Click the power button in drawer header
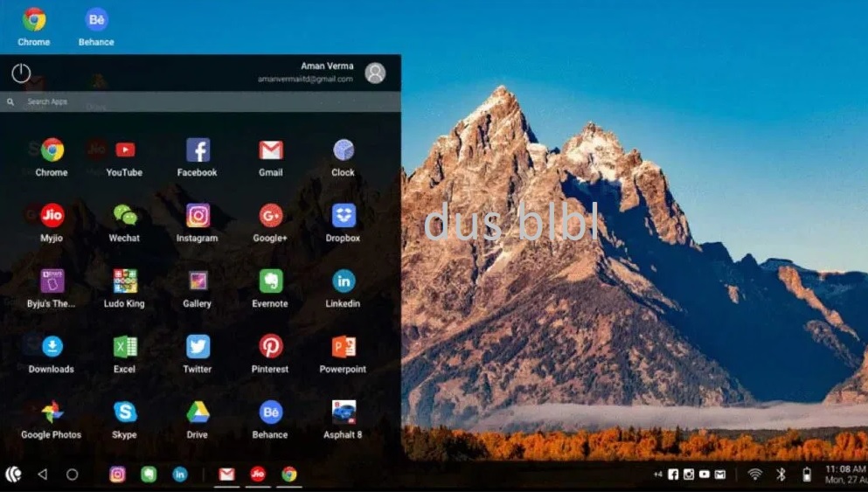Viewport: 868px width, 492px height. click(21, 73)
